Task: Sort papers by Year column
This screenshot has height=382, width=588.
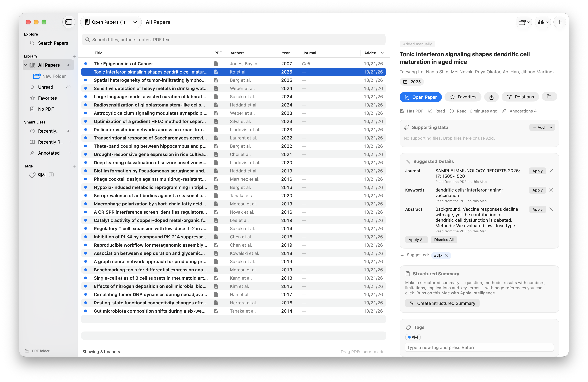Action: click(x=286, y=53)
